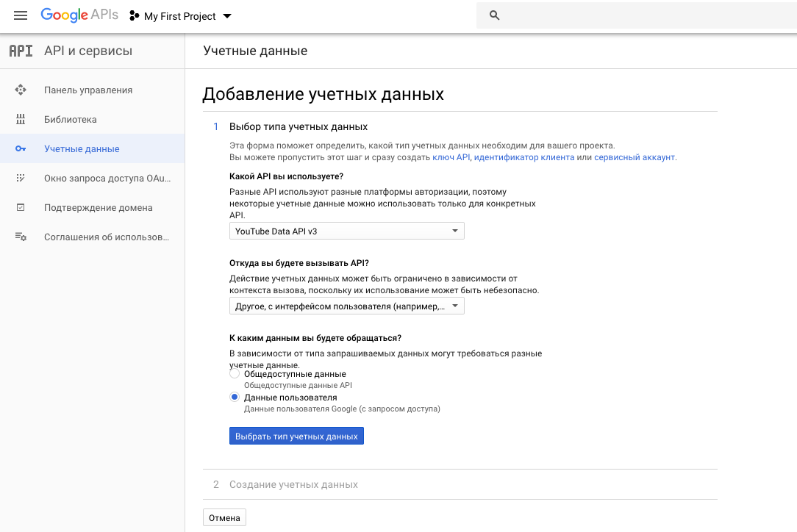Open Соглашения об использовании via sidebar icon
Image resolution: width=797 pixels, height=532 pixels.
coord(20,237)
